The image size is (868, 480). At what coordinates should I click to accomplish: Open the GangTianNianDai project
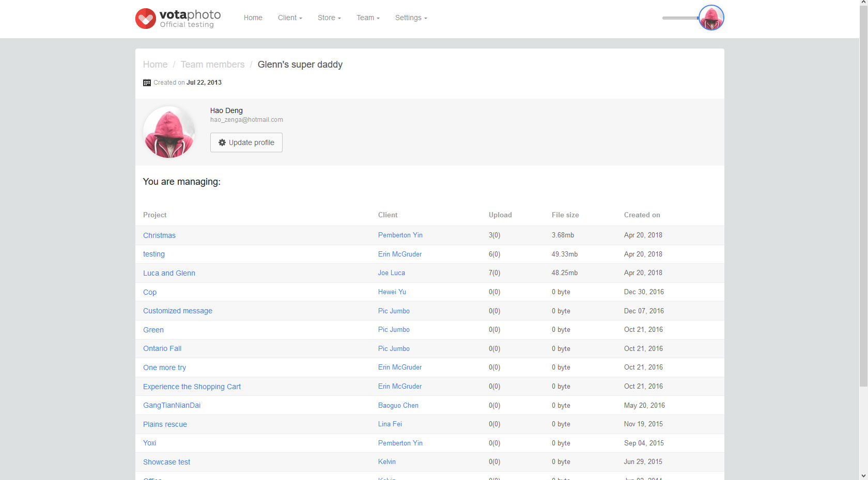tap(172, 405)
